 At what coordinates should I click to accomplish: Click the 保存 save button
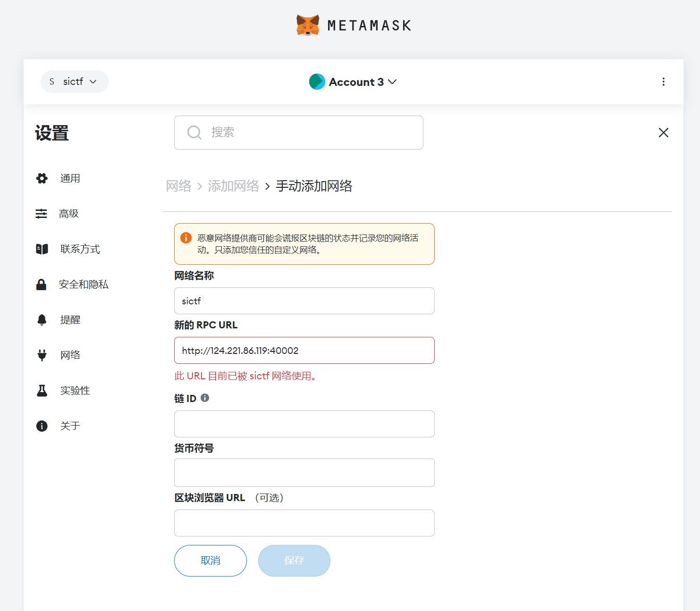coord(294,561)
